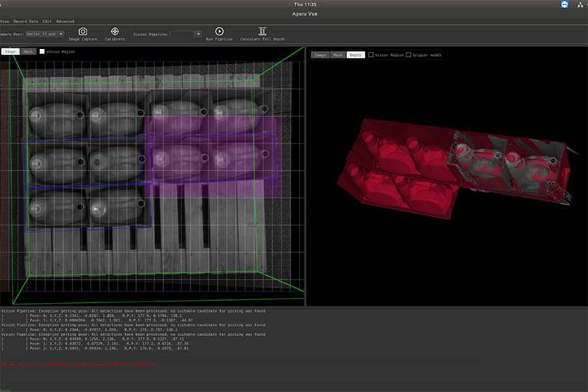
Task: Click the first Vision Pipeline exception log line
Action: click(133, 311)
